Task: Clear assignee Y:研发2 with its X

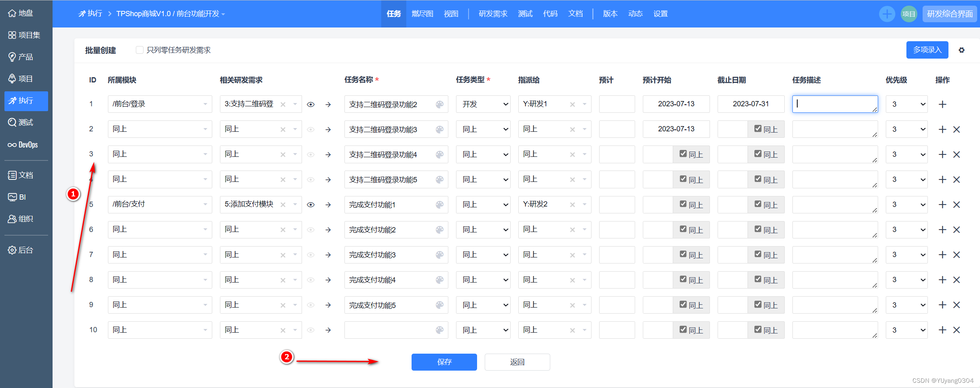Action: [572, 205]
